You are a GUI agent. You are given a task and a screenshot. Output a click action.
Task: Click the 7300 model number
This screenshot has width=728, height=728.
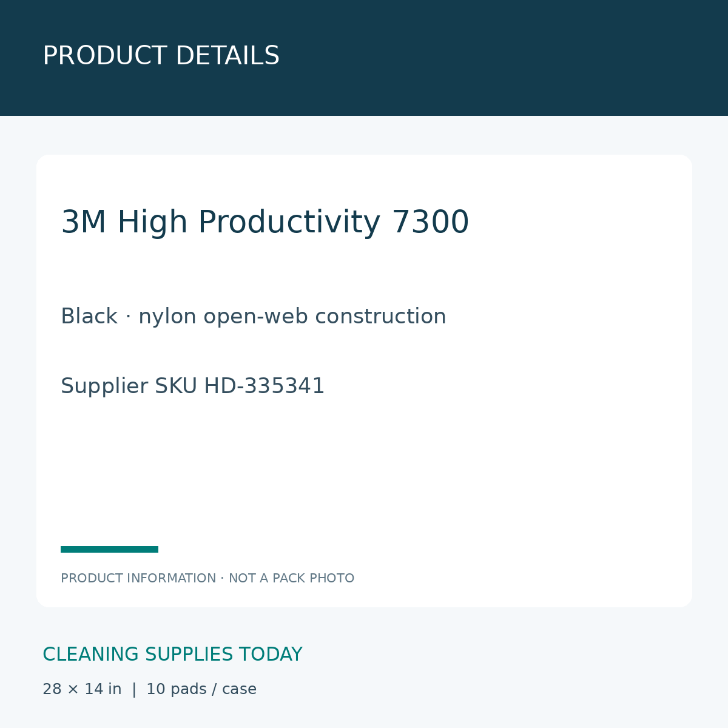[430, 222]
